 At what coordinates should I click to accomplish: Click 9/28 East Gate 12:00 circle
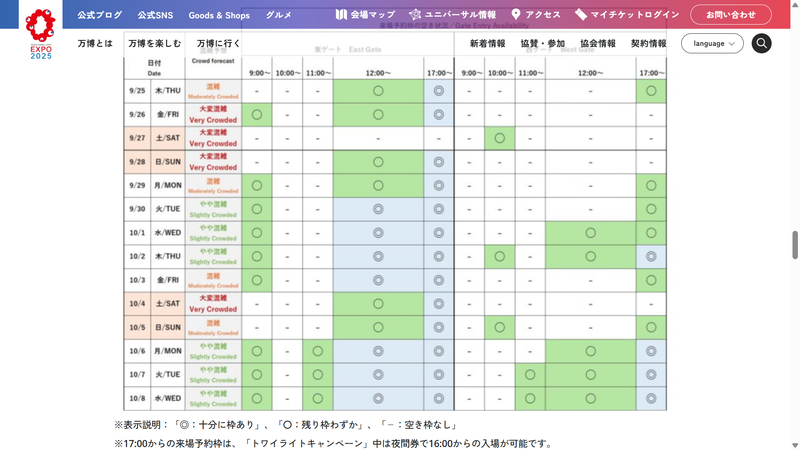point(378,162)
